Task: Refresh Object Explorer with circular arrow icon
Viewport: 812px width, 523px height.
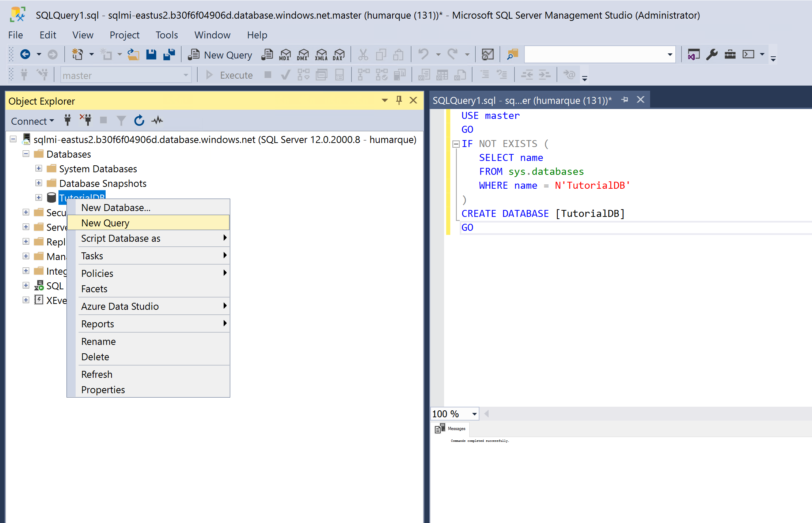Action: (x=139, y=120)
